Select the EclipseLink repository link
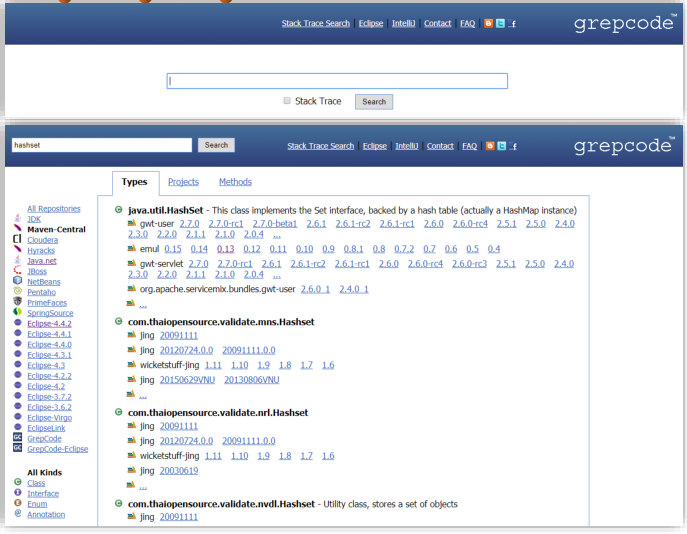The width and height of the screenshot is (687, 534). [46, 428]
